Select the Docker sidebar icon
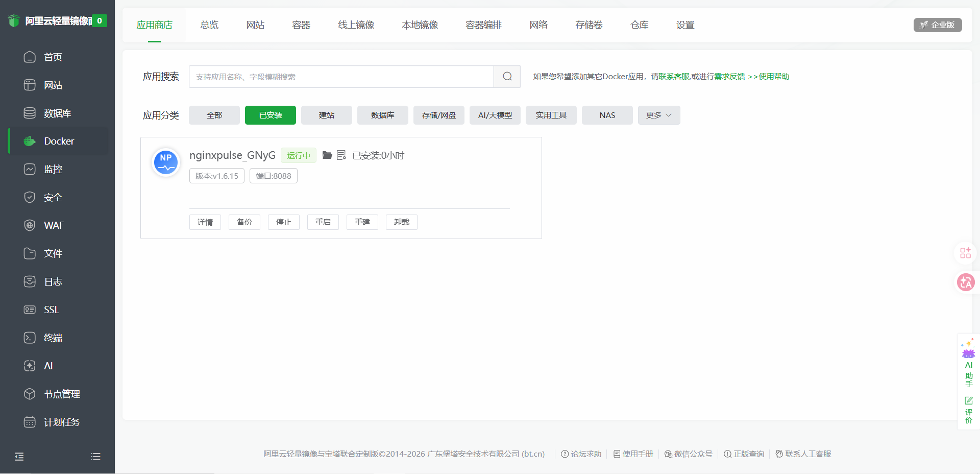Image resolution: width=980 pixels, height=474 pixels. click(30, 141)
